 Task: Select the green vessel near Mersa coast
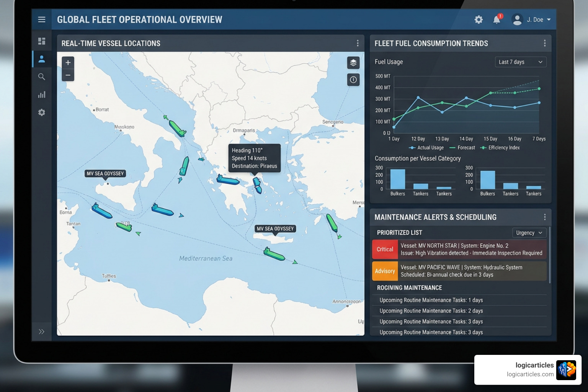[x=332, y=223]
